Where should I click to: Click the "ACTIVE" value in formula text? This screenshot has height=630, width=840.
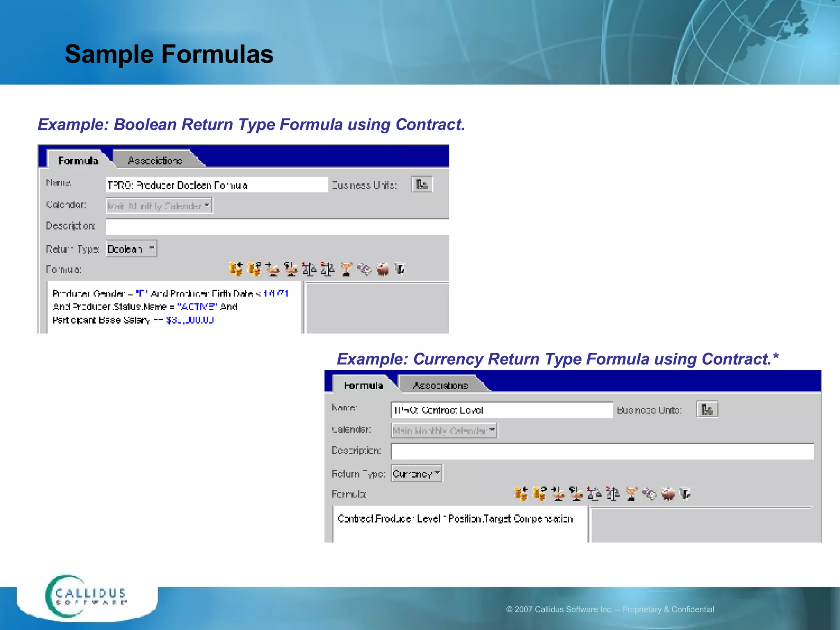(197, 307)
